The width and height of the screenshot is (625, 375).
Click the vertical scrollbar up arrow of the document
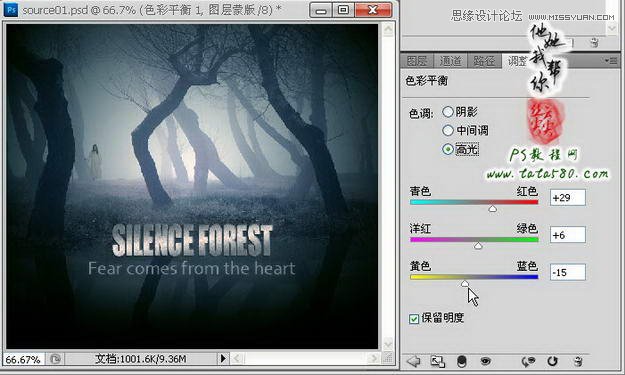coord(388,29)
